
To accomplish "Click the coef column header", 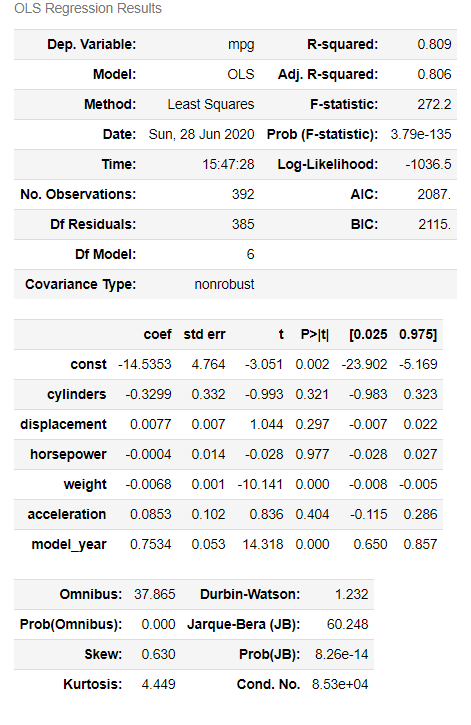I will tap(158, 334).
